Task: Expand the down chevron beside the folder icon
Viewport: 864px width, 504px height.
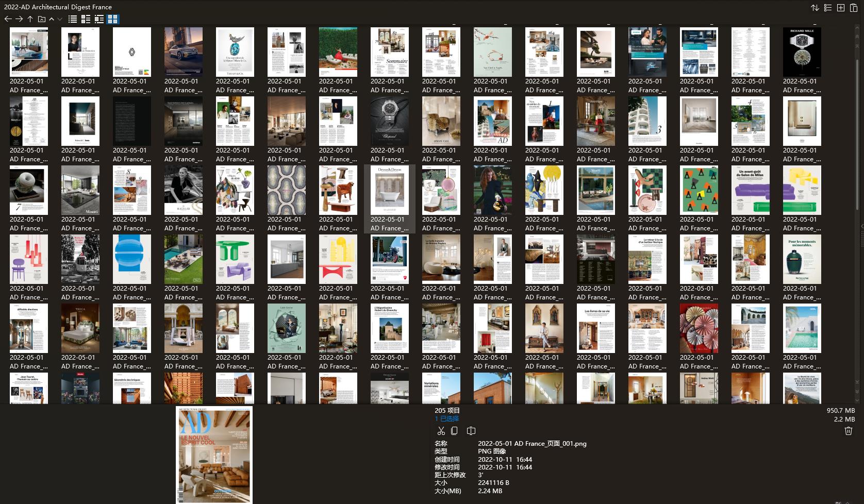Action: [59, 19]
